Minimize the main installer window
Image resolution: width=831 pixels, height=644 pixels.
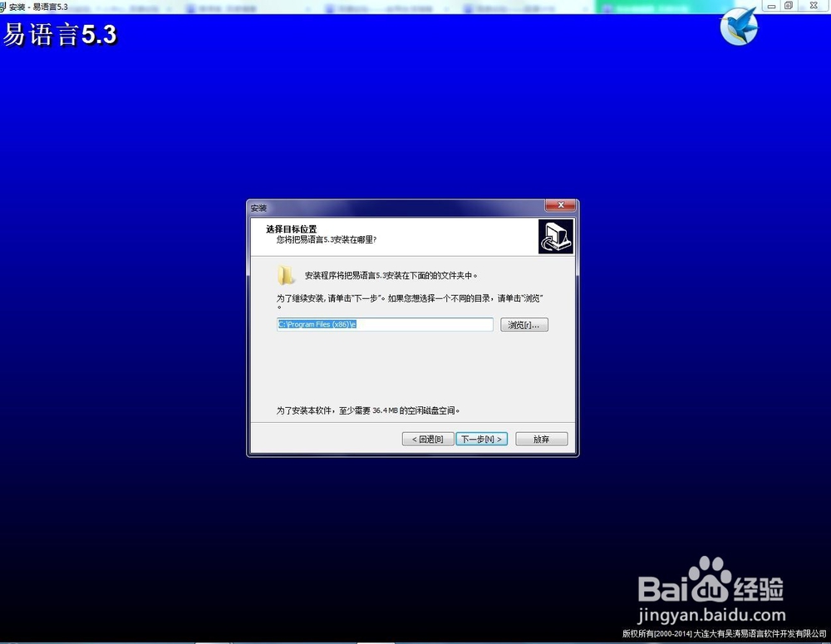pos(771,6)
